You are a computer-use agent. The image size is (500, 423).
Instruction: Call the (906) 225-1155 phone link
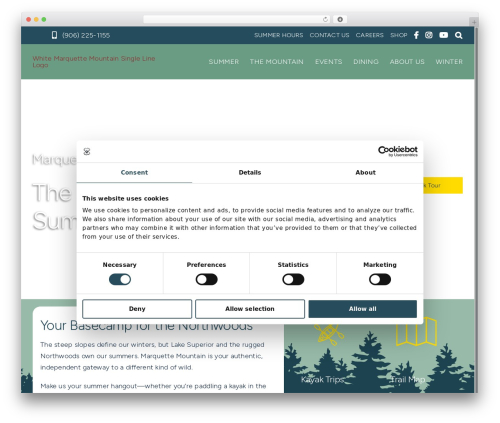86,35
